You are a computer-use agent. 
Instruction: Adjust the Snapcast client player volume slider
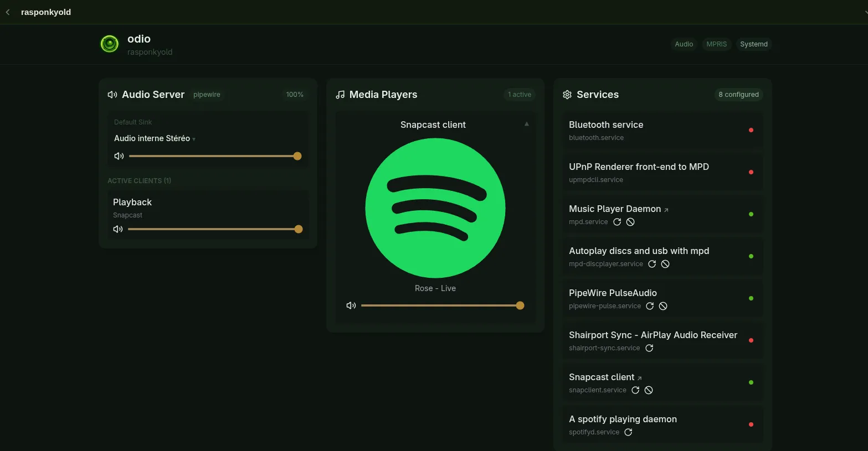point(443,305)
